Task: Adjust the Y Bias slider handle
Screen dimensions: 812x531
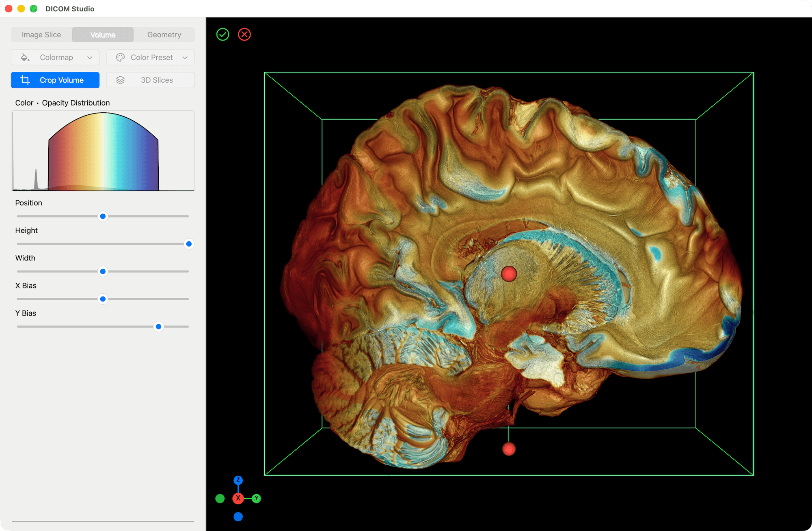Action: coord(158,326)
